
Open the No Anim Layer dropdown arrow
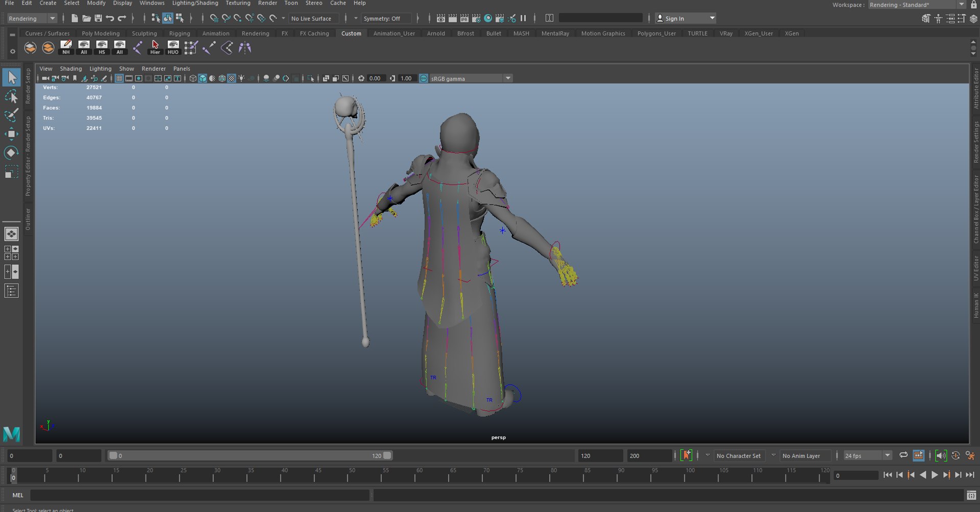pos(773,455)
